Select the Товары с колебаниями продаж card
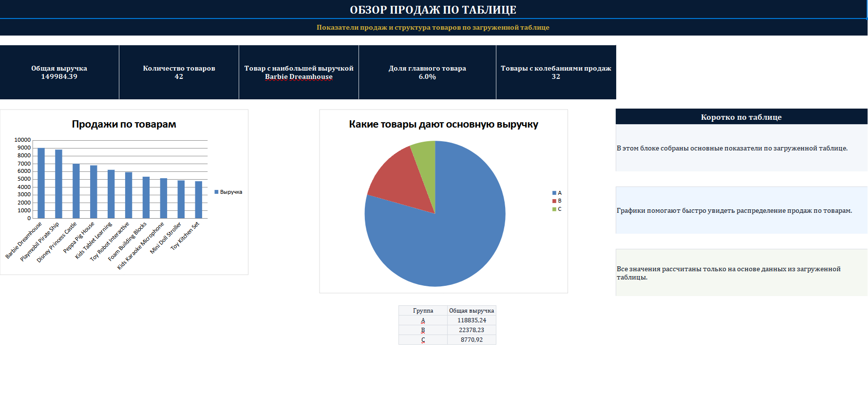Image resolution: width=868 pixels, height=410 pixels. point(556,72)
